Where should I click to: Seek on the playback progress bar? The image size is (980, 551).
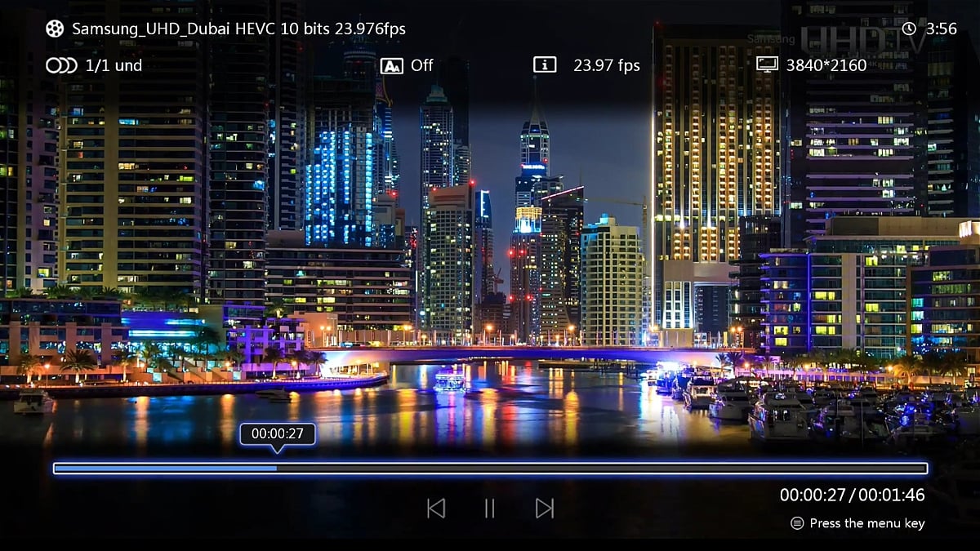pyautogui.click(x=490, y=468)
